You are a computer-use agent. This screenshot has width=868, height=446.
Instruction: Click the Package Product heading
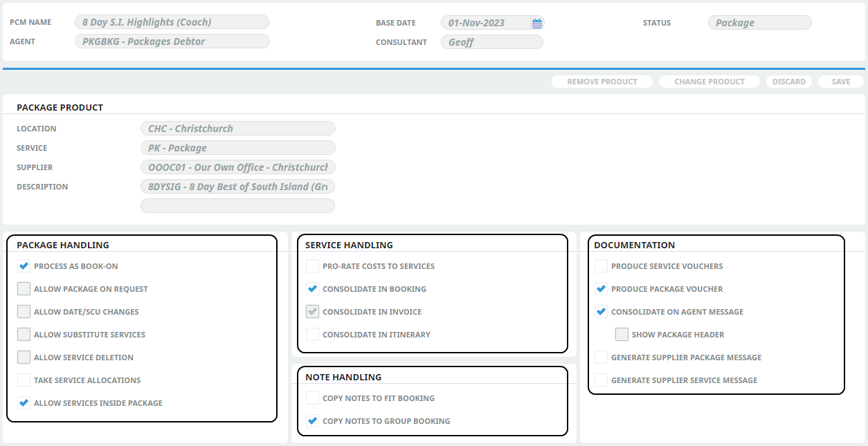click(x=60, y=107)
